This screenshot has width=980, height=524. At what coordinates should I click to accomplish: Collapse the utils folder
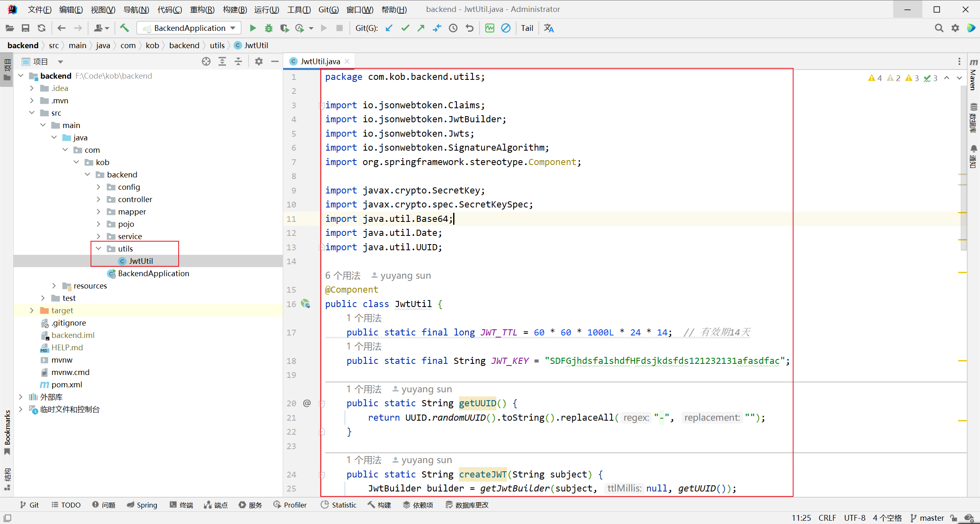98,249
